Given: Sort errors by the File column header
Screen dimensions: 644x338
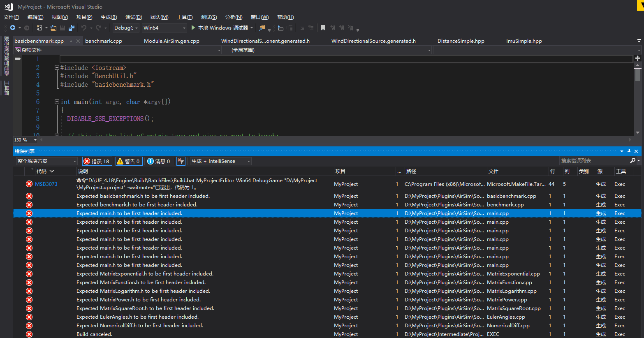Looking at the screenshot, I should tap(517, 171).
